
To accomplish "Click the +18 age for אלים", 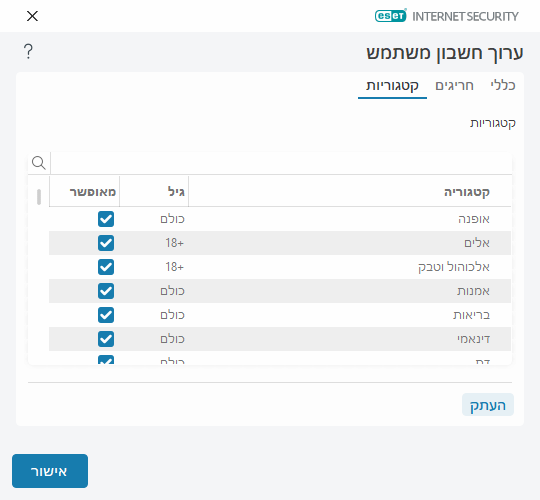I will (x=175, y=243).
